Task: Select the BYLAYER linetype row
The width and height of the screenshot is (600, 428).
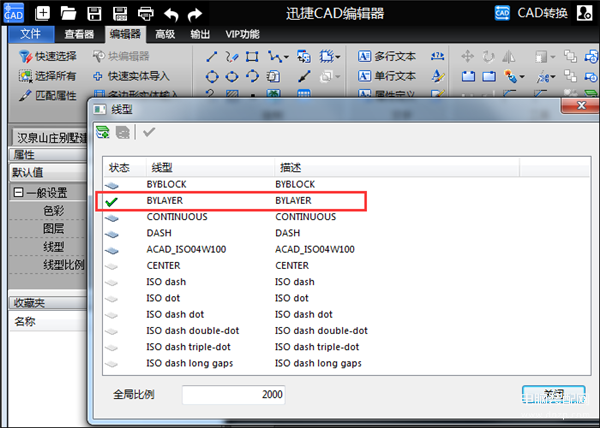Action: pos(346,201)
